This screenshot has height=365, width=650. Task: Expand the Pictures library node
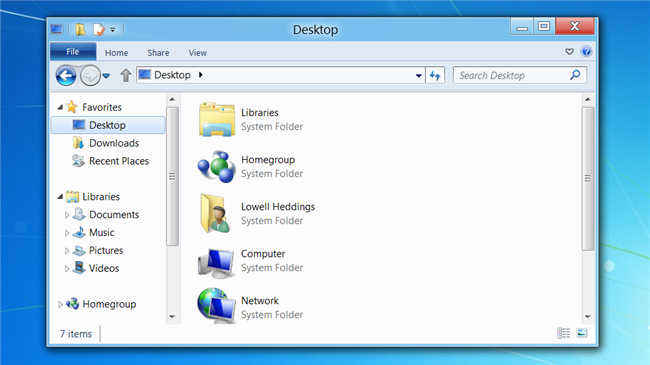[67, 251]
